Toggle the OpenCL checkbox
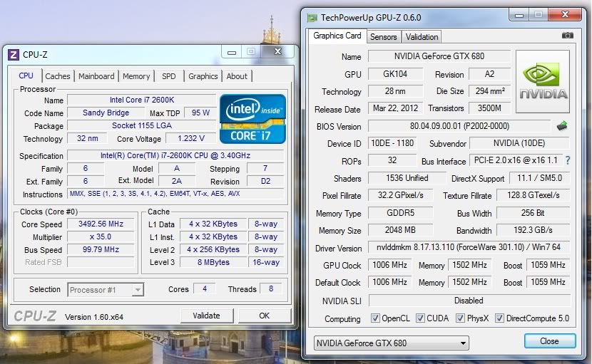The width and height of the screenshot is (592, 364). [x=375, y=318]
